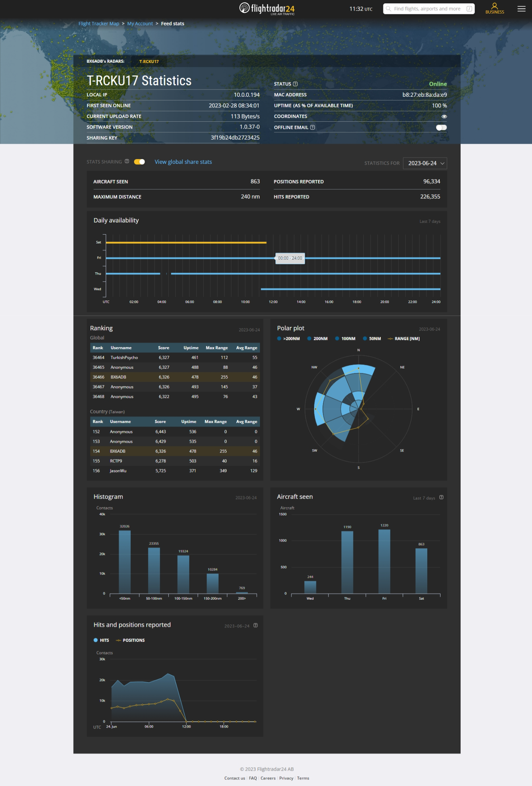The height and width of the screenshot is (786, 532).
Task: Select the T-RCKU17 radar tab
Action: [149, 62]
